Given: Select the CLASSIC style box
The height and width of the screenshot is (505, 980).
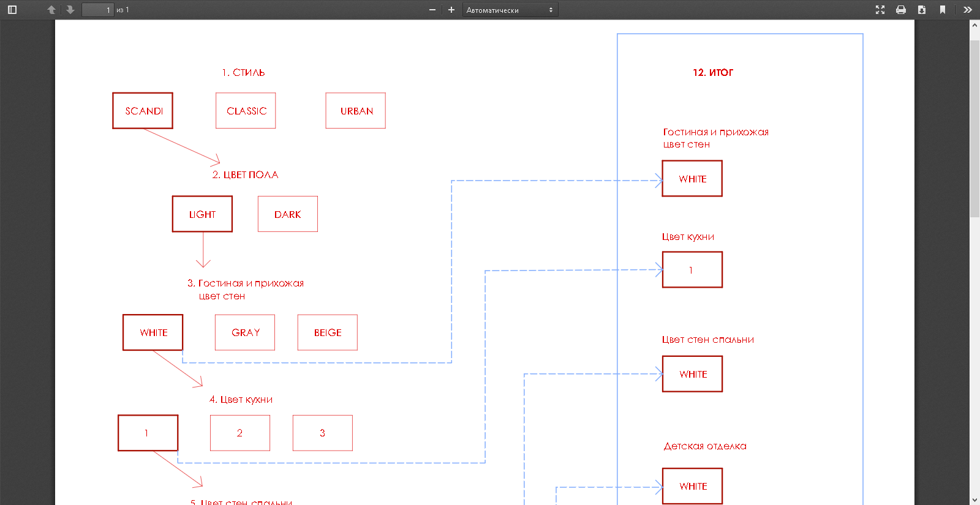Looking at the screenshot, I should tap(246, 111).
